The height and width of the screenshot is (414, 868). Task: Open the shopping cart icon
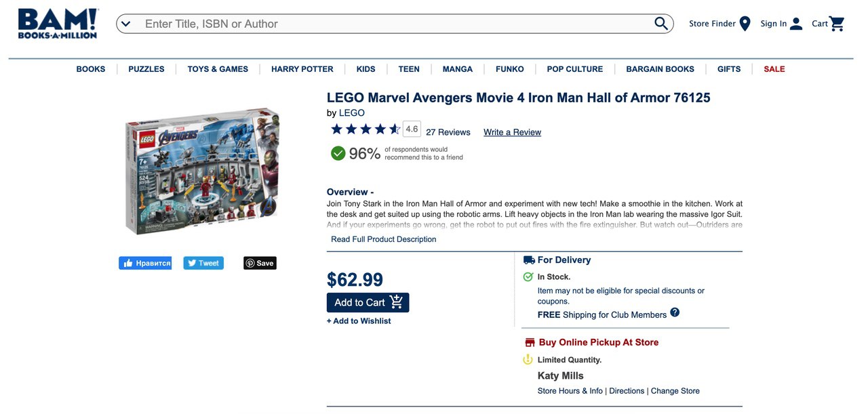[837, 24]
